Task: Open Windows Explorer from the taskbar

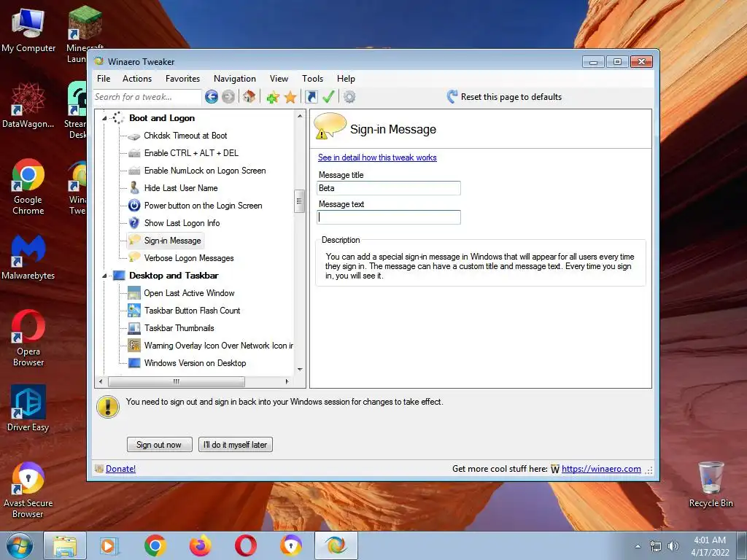Action: click(65, 545)
